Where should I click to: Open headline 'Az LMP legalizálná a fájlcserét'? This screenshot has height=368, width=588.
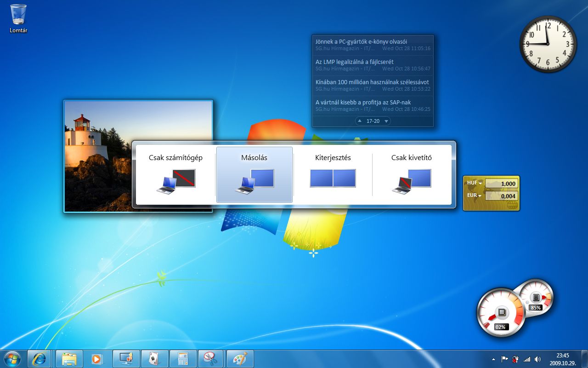pyautogui.click(x=354, y=62)
